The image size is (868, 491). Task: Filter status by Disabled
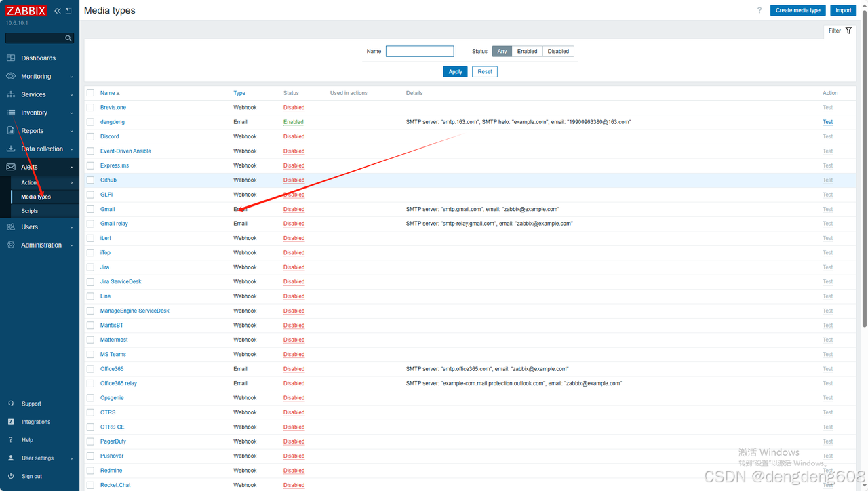[558, 51]
